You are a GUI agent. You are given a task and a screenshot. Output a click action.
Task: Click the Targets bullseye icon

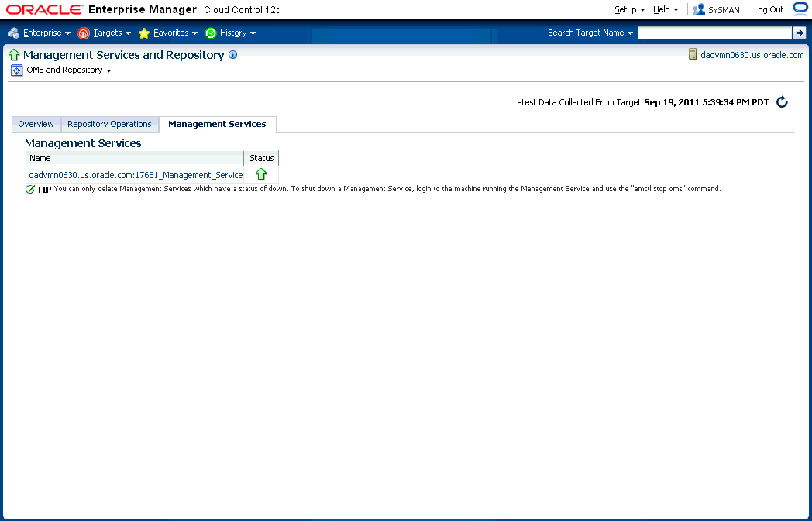tap(84, 33)
